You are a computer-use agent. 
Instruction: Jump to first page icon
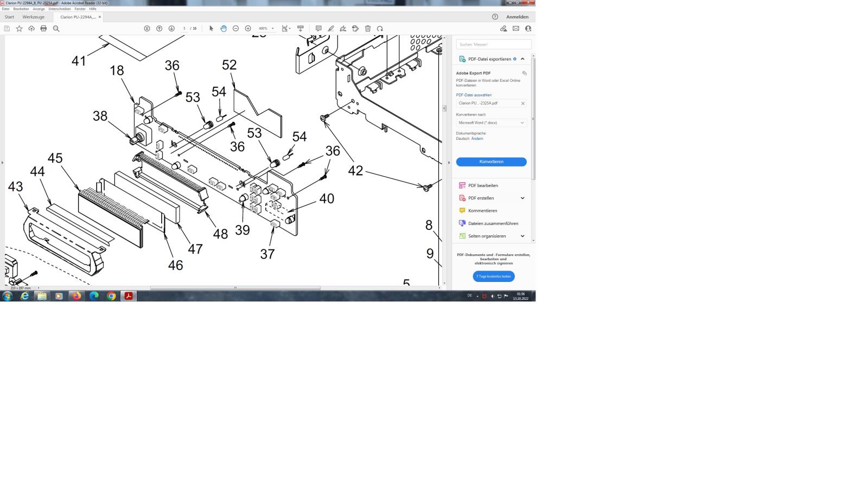click(x=147, y=28)
